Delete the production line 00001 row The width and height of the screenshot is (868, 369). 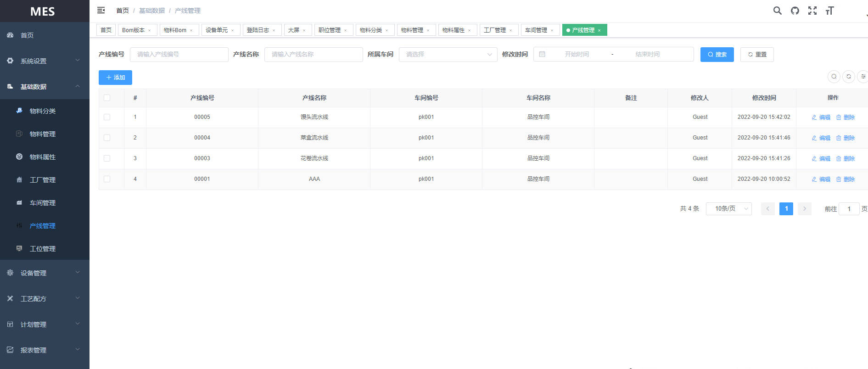click(x=845, y=179)
